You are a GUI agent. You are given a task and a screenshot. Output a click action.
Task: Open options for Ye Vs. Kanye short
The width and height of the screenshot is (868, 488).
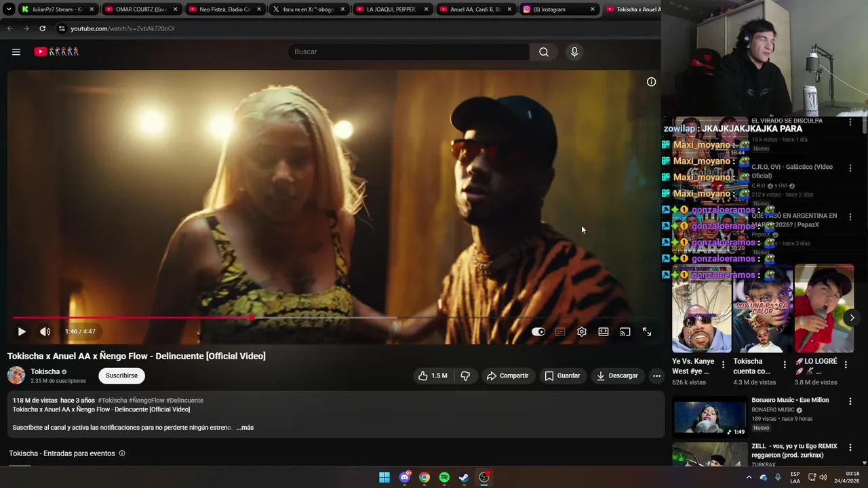coord(723,365)
